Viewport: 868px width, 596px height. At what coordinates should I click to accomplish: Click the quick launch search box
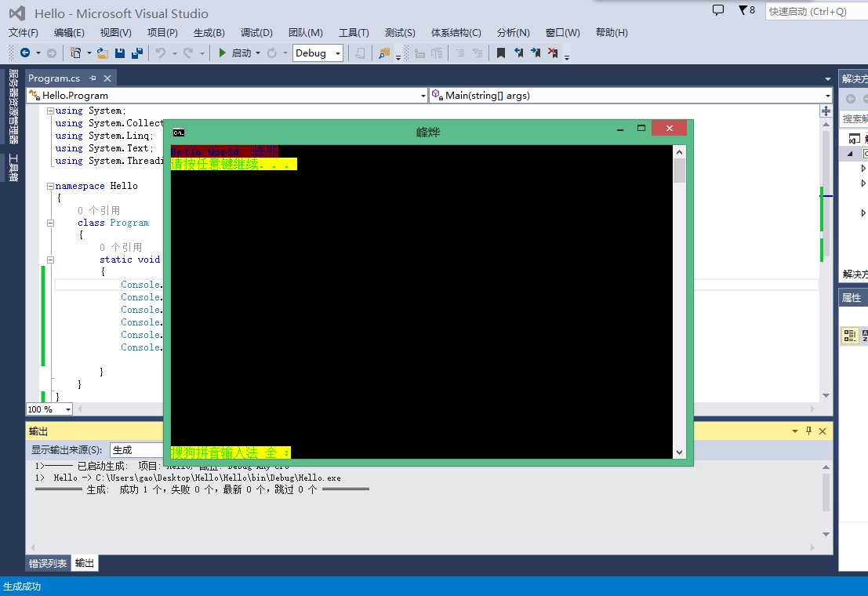pyautogui.click(x=816, y=11)
